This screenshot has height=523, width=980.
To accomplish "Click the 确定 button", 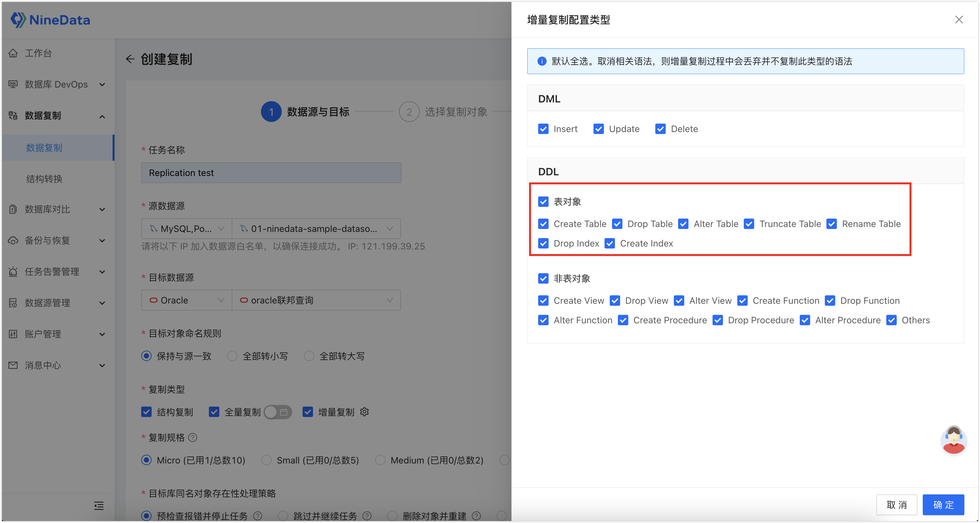I will tap(943, 505).
